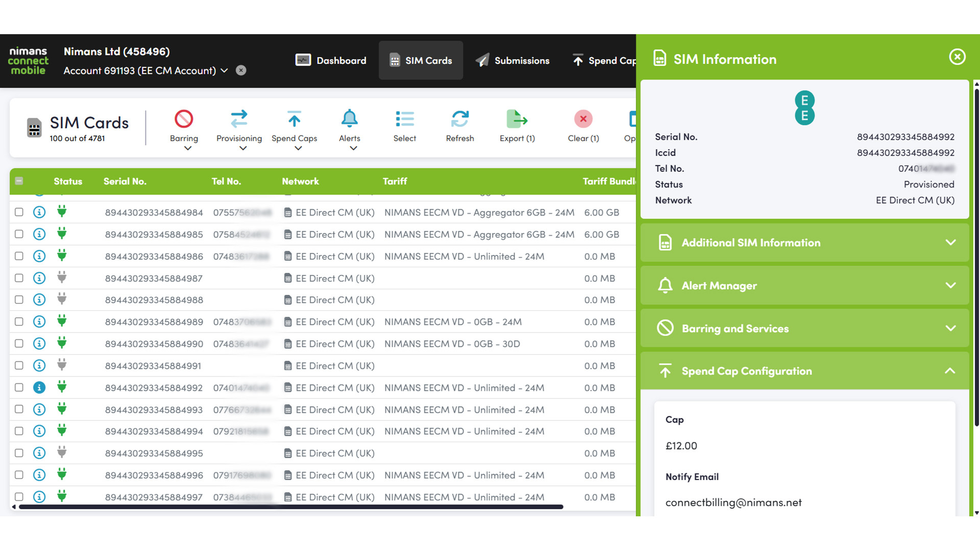This screenshot has height=551, width=980.
Task: Click '6.00 GB' bundle of SIM 4985
Action: click(x=602, y=234)
